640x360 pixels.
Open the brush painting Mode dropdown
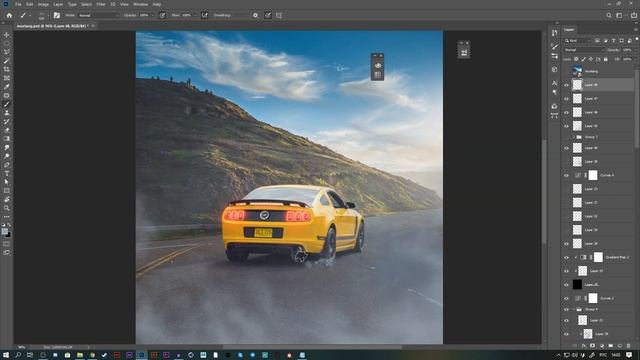tap(98, 15)
